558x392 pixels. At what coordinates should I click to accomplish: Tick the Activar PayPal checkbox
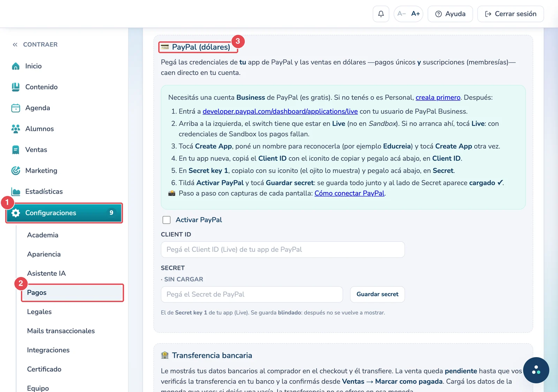[166, 220]
